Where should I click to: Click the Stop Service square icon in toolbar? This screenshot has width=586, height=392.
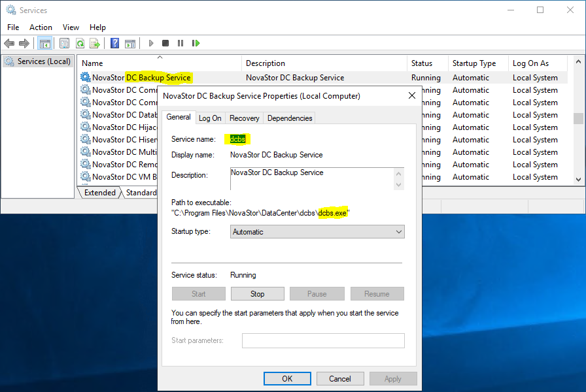tap(165, 43)
